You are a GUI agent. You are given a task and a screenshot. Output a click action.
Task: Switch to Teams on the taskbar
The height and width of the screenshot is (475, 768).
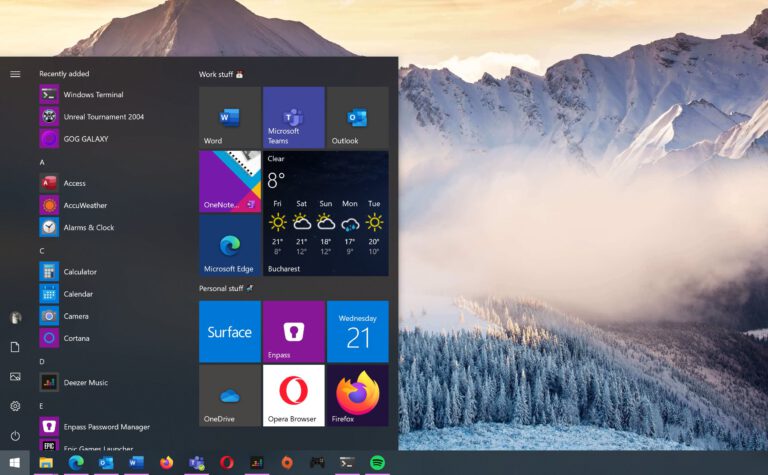(x=197, y=463)
